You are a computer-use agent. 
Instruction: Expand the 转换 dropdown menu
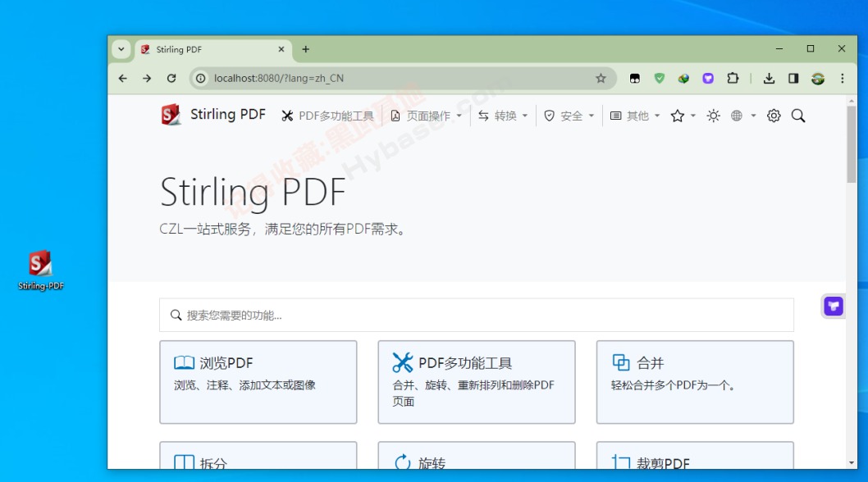(503, 116)
